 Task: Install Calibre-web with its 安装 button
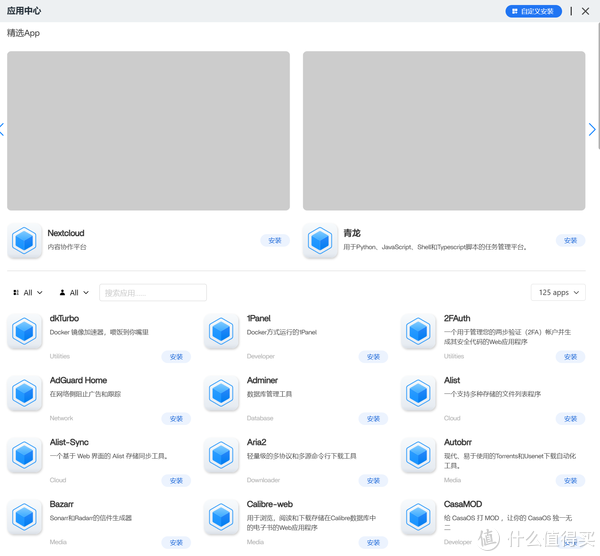[x=373, y=543]
